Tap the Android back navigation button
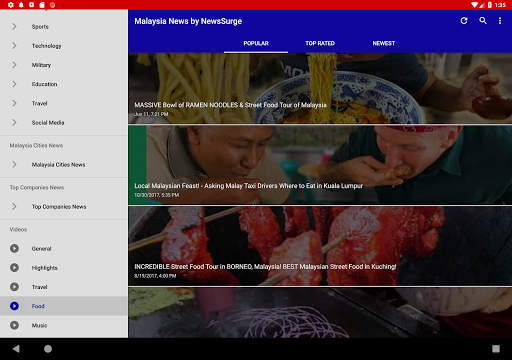Image resolution: width=512 pixels, height=360 pixels. [x=16, y=349]
